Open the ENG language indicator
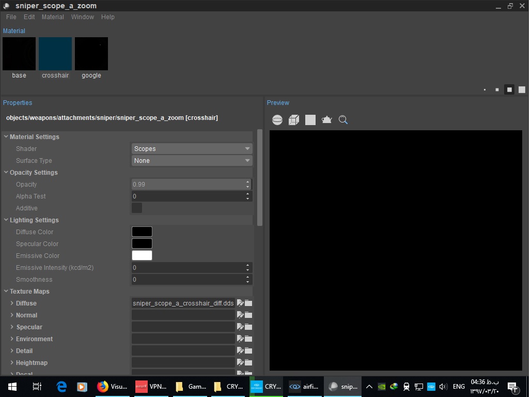 pyautogui.click(x=459, y=387)
